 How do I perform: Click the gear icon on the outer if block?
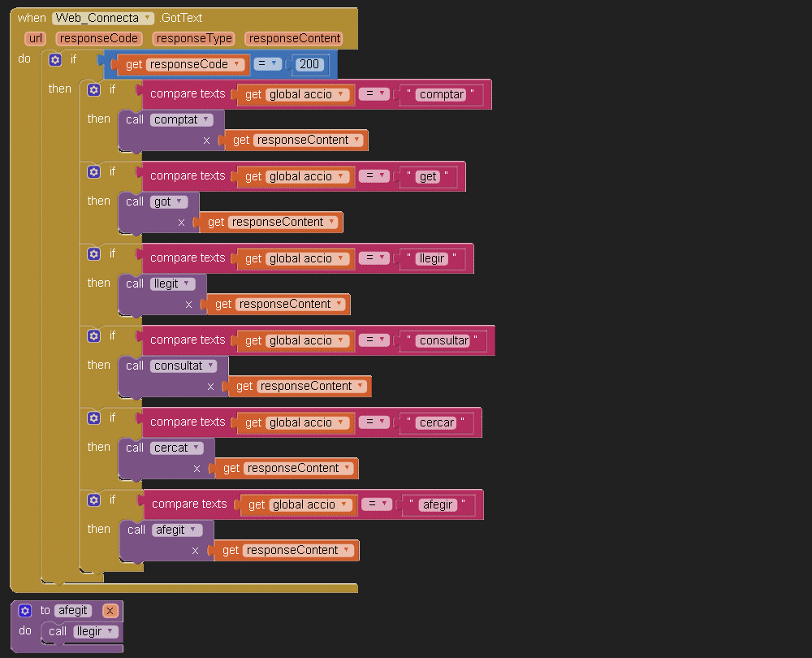[x=55, y=59]
